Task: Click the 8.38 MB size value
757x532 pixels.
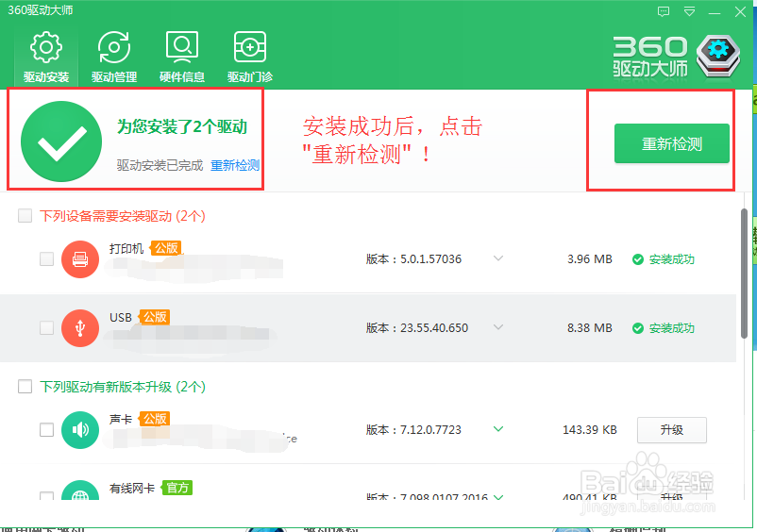Action: 590,328
